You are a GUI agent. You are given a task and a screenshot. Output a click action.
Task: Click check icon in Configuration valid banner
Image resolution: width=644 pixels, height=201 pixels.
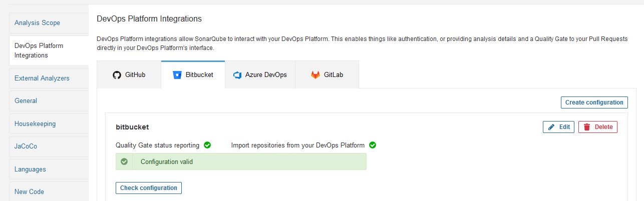click(x=124, y=161)
